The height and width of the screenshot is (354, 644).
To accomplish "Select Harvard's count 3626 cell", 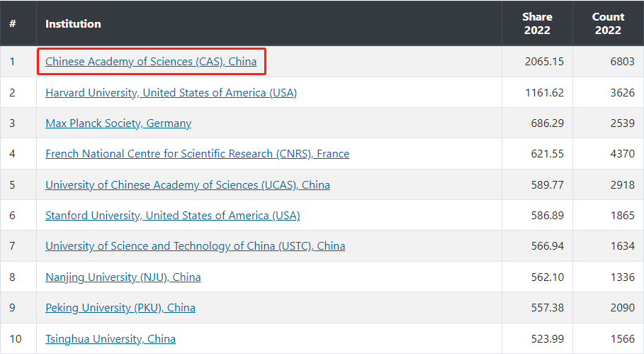I will point(621,92).
